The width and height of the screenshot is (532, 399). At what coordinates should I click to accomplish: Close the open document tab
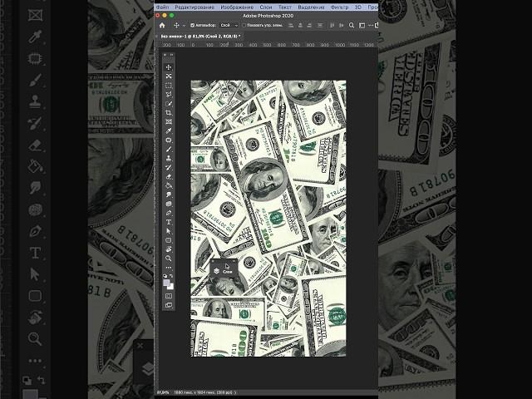pyautogui.click(x=156, y=36)
